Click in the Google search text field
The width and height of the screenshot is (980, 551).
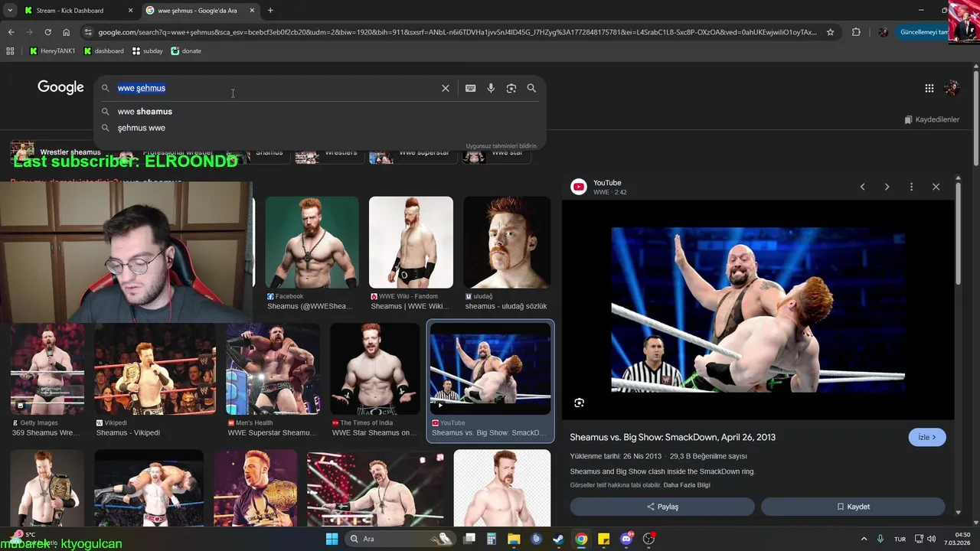276,88
